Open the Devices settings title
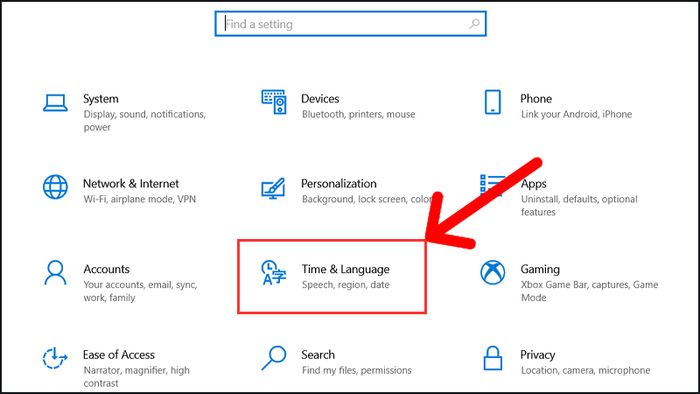This screenshot has height=394, width=700. point(320,99)
